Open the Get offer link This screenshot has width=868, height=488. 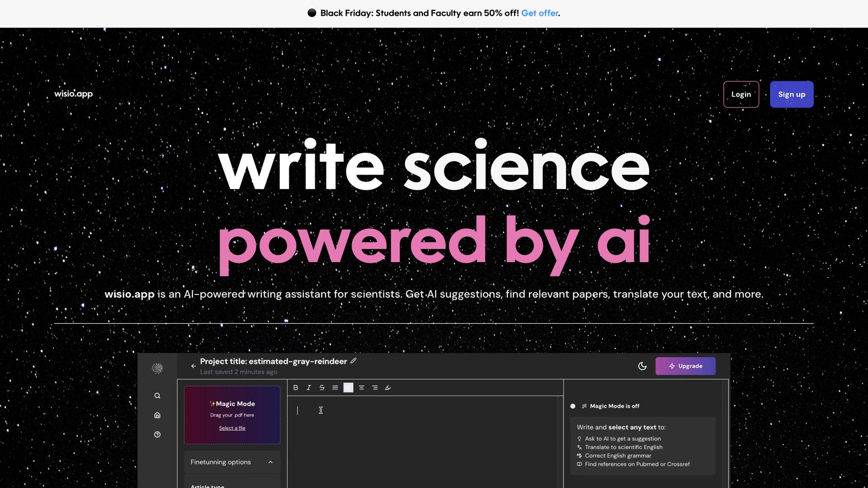pos(539,13)
